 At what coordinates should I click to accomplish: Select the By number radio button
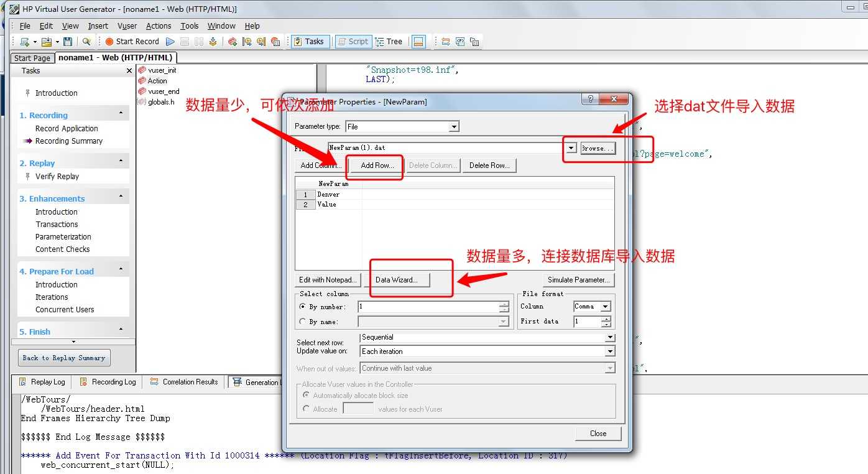tap(303, 307)
